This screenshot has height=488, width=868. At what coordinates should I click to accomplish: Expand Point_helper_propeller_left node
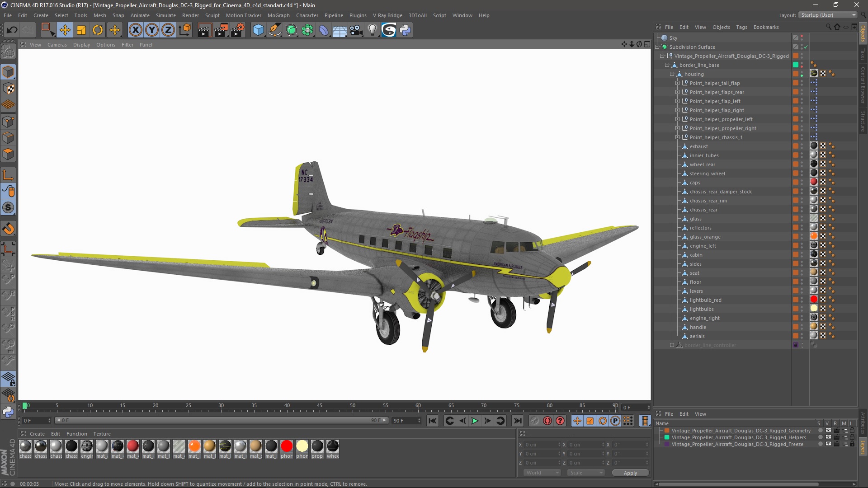(678, 119)
